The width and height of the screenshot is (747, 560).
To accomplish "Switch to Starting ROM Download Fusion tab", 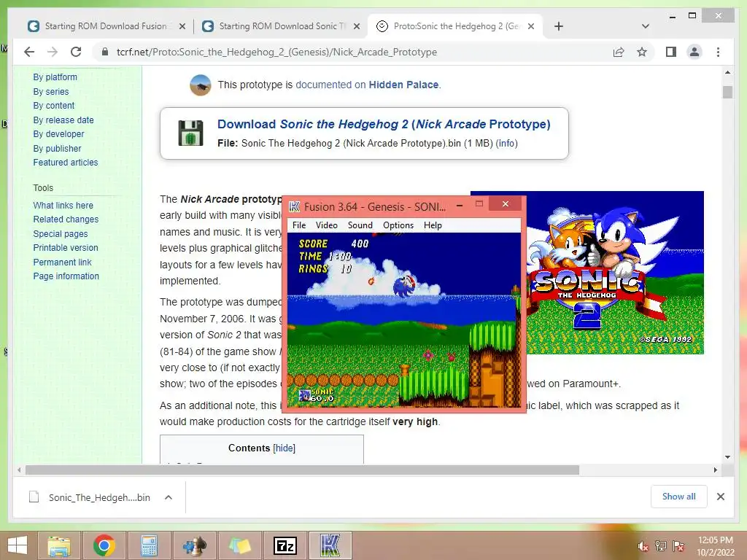I will coord(106,26).
